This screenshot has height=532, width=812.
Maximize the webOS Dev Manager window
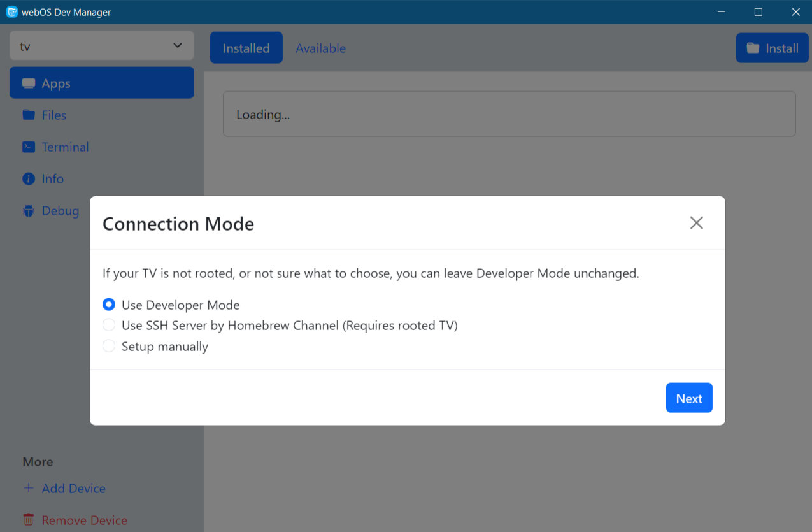tap(759, 12)
